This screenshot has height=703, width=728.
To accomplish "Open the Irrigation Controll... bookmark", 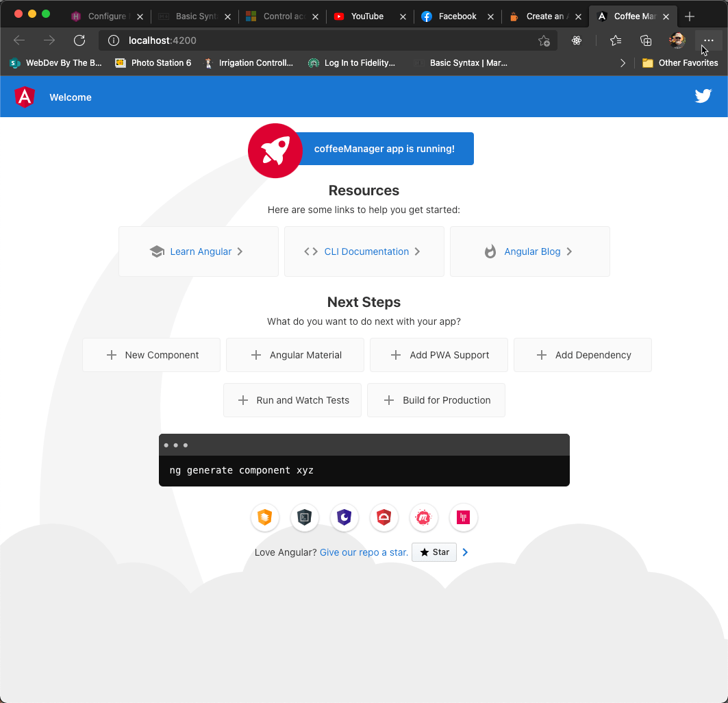I will tap(249, 63).
